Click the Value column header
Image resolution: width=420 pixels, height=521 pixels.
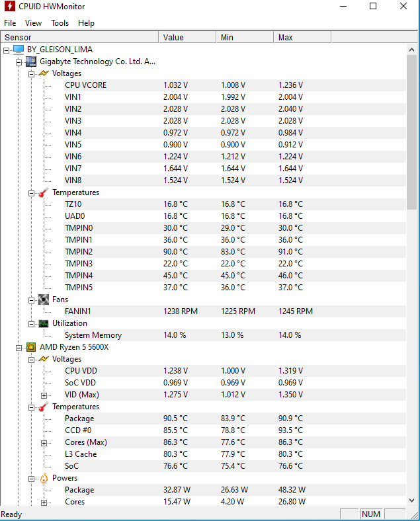click(x=187, y=37)
